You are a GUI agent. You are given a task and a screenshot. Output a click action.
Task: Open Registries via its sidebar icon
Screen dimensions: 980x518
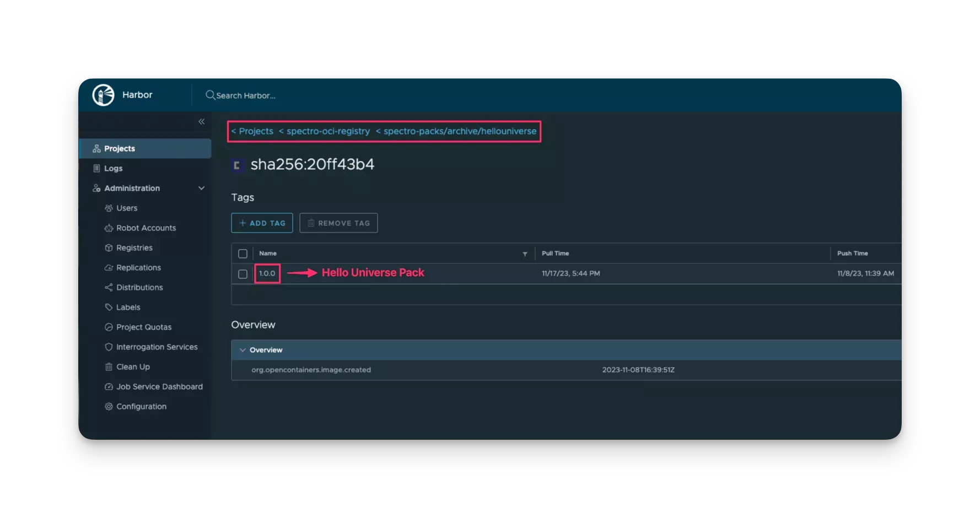[109, 247]
